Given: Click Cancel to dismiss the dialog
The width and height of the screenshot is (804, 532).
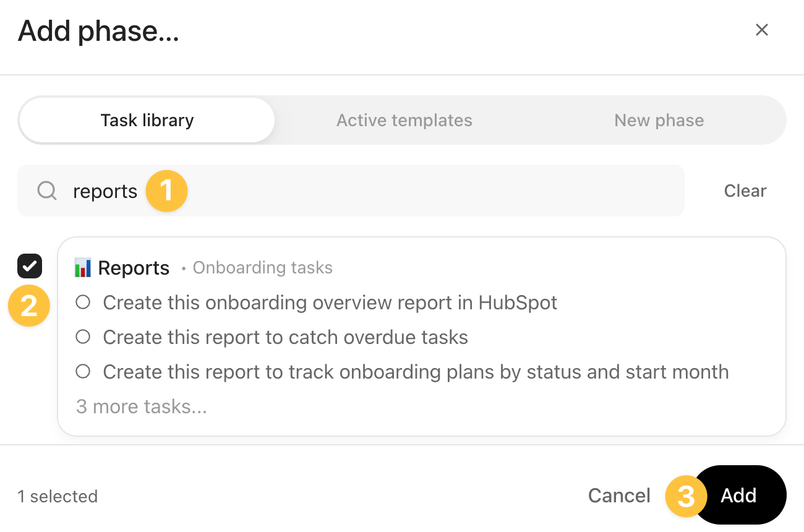Looking at the screenshot, I should [619, 496].
